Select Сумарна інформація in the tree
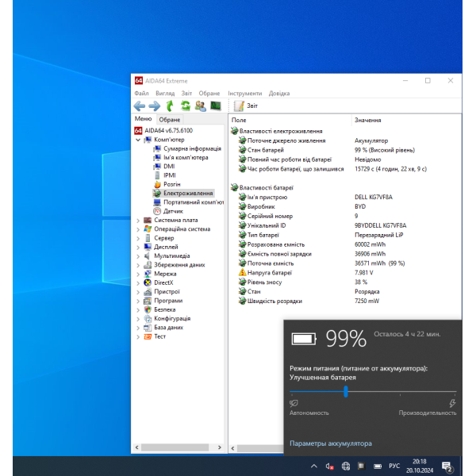Image resolution: width=476 pixels, height=476 pixels. pos(192,148)
